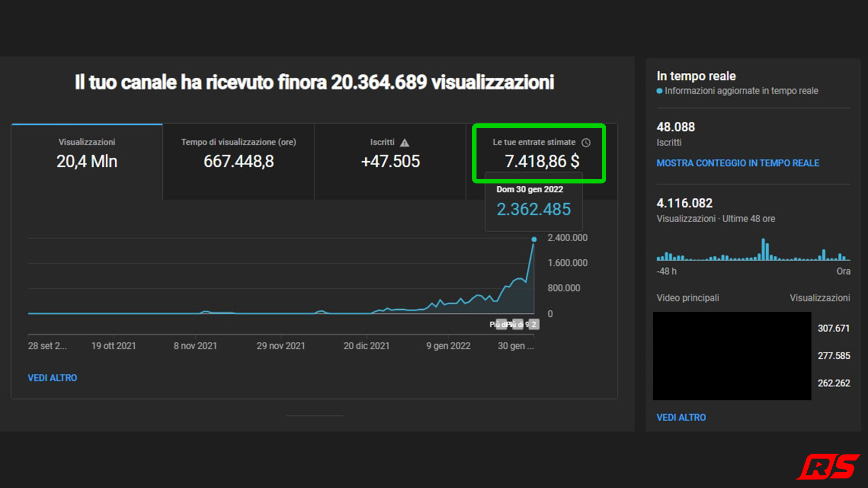
Task: Click the chart data point for 30 gen 2022
Action: pyautogui.click(x=534, y=239)
